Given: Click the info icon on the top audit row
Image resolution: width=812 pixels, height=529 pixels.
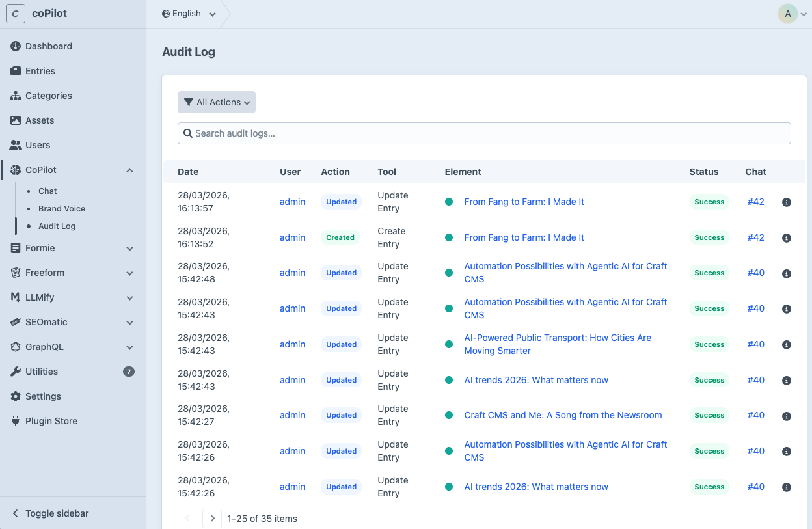Looking at the screenshot, I should point(786,202).
